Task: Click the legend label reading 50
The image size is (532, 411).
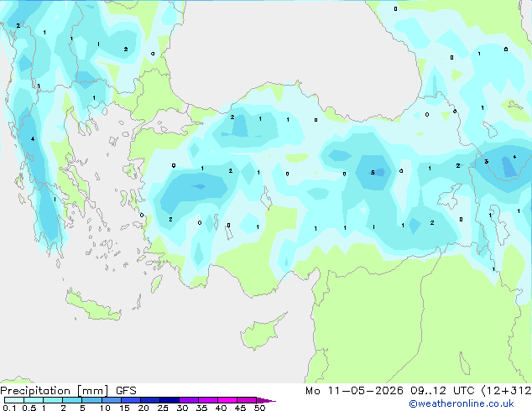Action: click(x=259, y=408)
